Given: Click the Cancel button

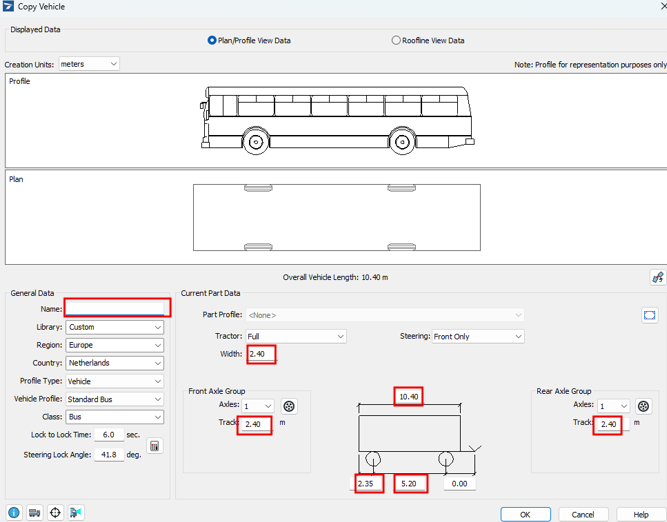Looking at the screenshot, I should click(x=582, y=514).
